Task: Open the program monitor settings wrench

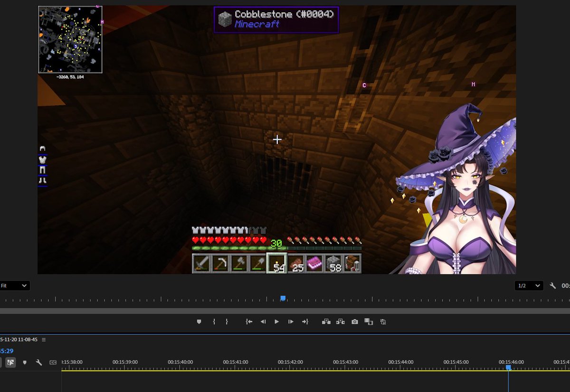Action: click(x=553, y=286)
